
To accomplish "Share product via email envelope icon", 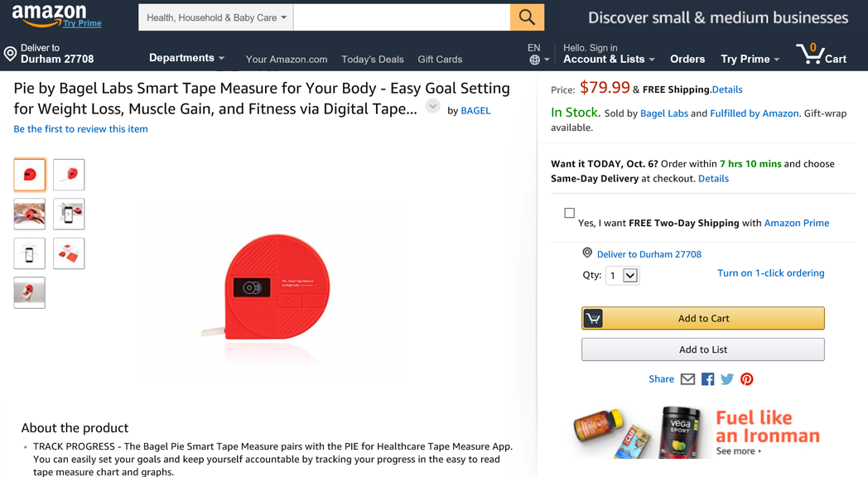I will 687,379.
